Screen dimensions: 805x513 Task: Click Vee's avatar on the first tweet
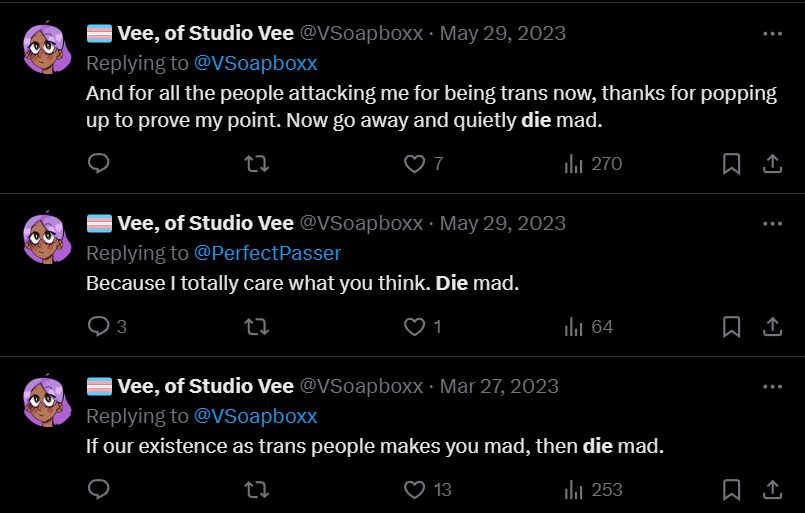tap(47, 46)
